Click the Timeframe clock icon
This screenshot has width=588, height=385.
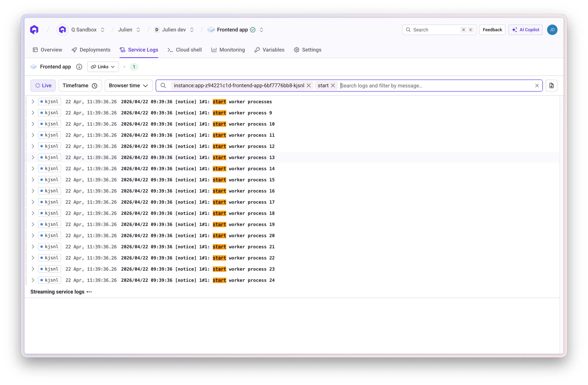(95, 86)
